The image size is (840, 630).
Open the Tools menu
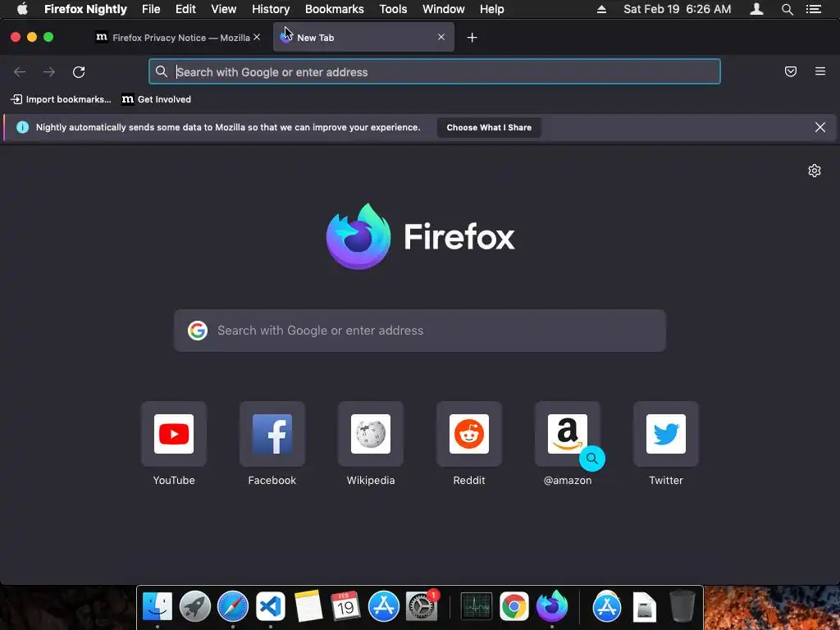point(393,9)
